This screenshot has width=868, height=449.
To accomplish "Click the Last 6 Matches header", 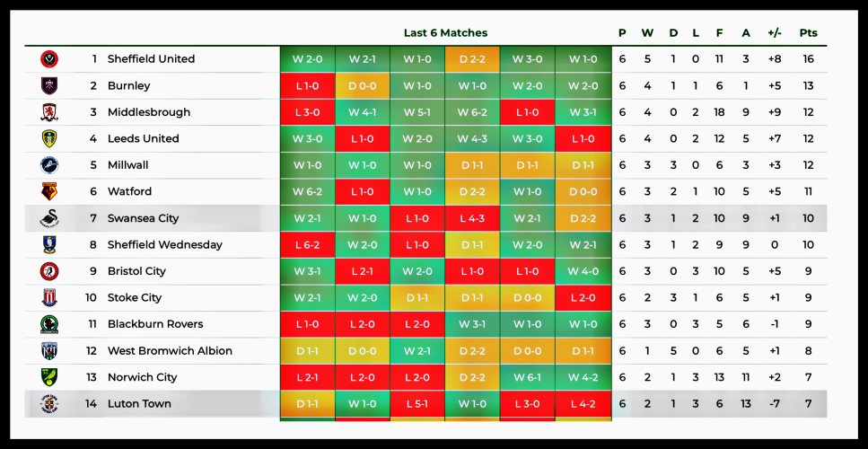I will (x=445, y=33).
